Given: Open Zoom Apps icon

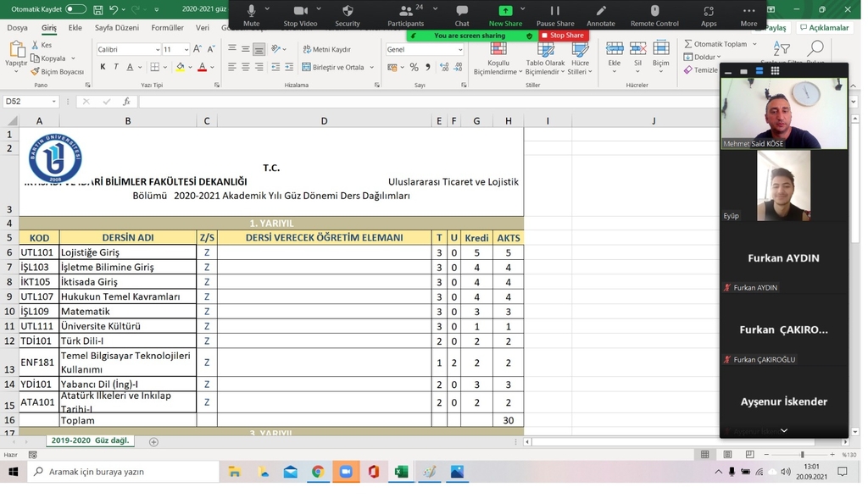Looking at the screenshot, I should (x=709, y=10).
